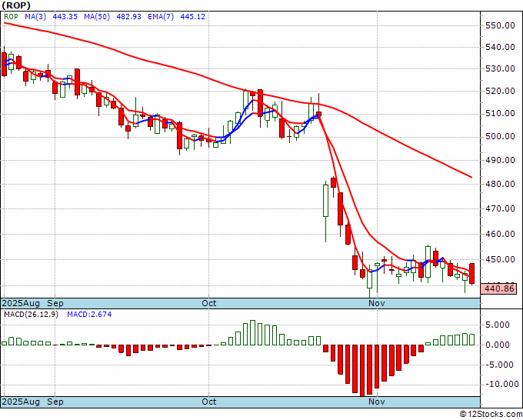523x420 pixels.
Task: Click the deepest red MACD histogram bar
Action: [362, 371]
